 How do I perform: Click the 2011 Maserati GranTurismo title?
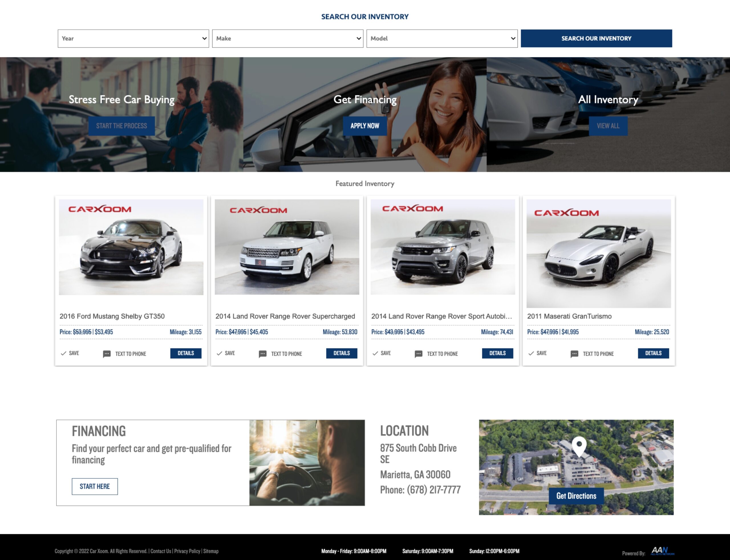tap(569, 316)
